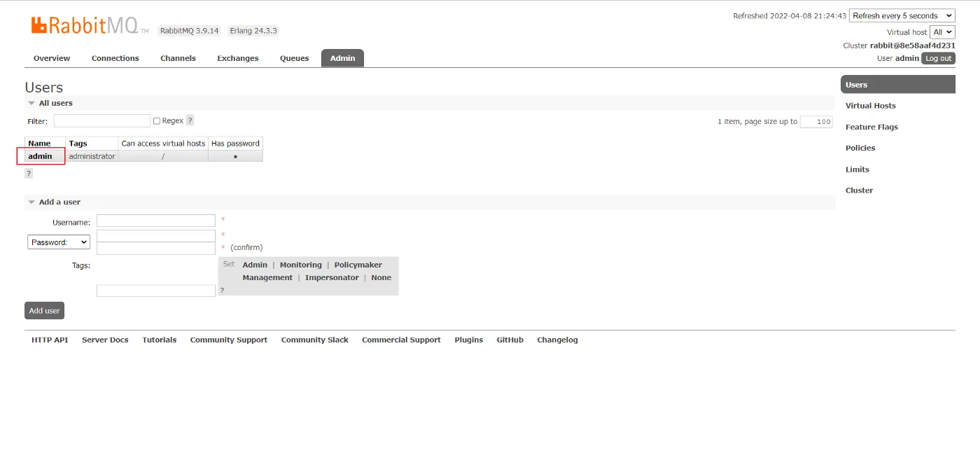Open the Connections tab
The image size is (980, 451).
(115, 58)
